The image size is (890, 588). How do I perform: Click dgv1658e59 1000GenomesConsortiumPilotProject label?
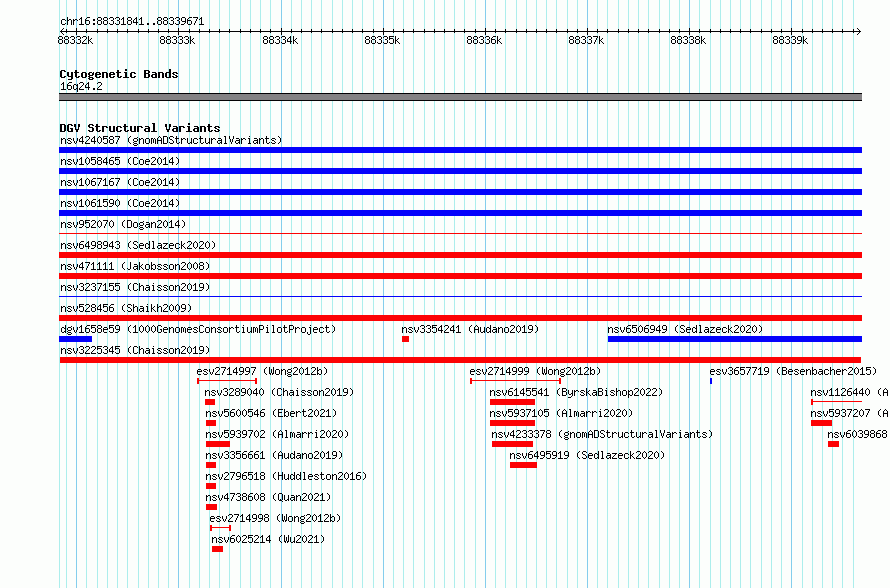coord(198,329)
